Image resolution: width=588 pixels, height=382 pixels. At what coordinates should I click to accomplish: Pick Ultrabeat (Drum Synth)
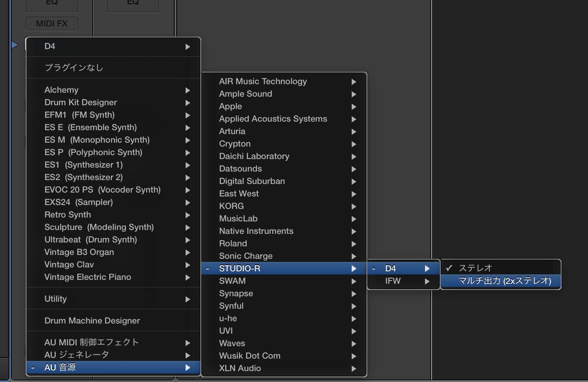point(113,240)
